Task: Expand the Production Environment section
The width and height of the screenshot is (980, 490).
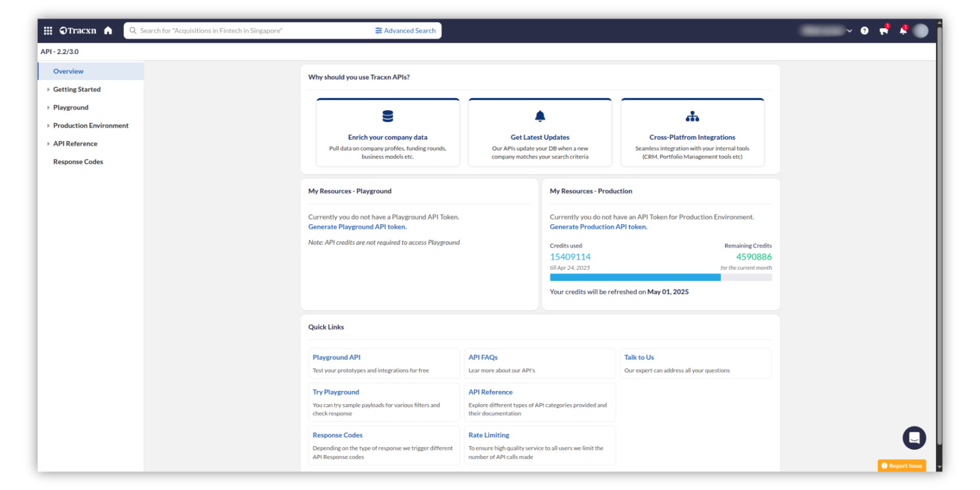Action: point(90,126)
